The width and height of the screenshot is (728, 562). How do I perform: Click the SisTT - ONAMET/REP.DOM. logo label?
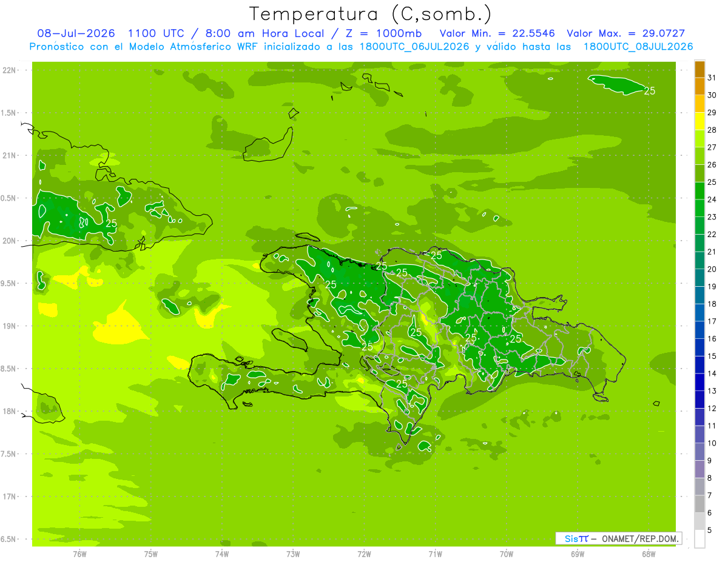pyautogui.click(x=619, y=538)
